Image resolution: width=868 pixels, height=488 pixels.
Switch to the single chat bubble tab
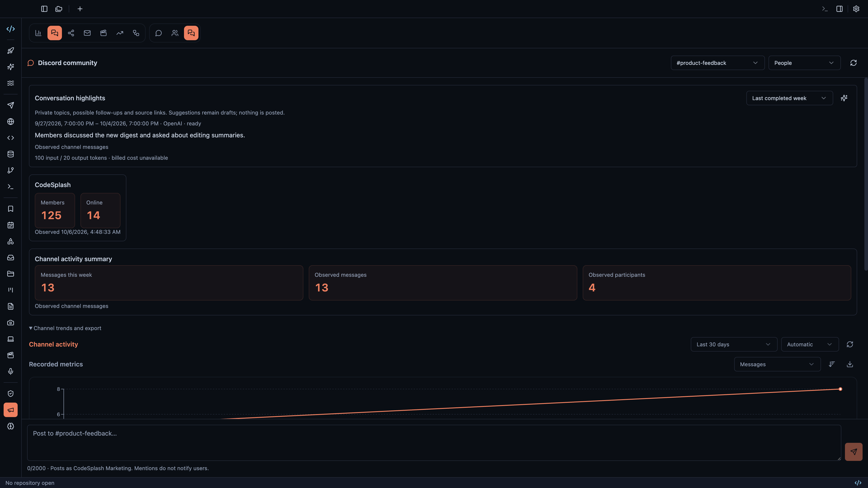[159, 33]
